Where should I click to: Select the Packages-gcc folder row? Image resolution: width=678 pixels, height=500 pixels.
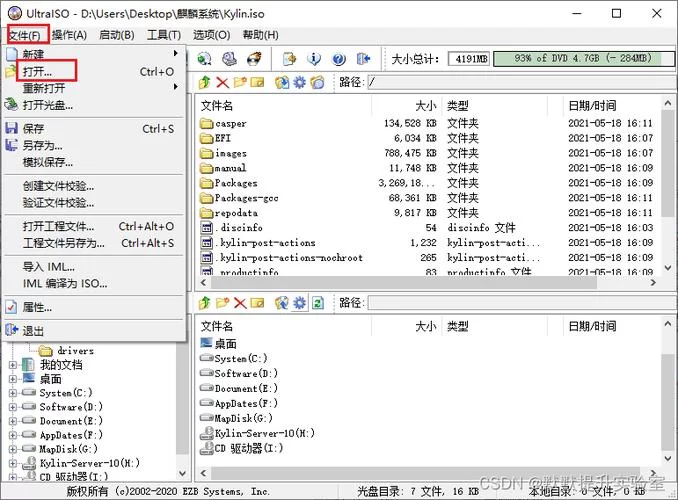[428, 198]
